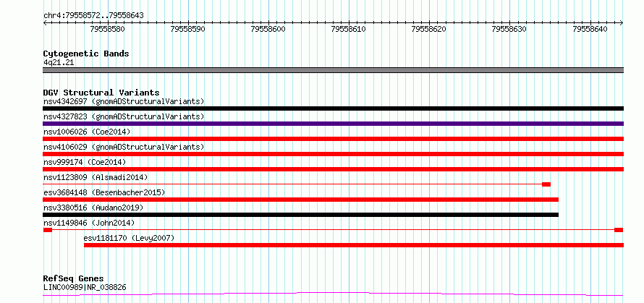
Task: Open the nsv1006026 (Coe2014) label
Action: pos(87,132)
